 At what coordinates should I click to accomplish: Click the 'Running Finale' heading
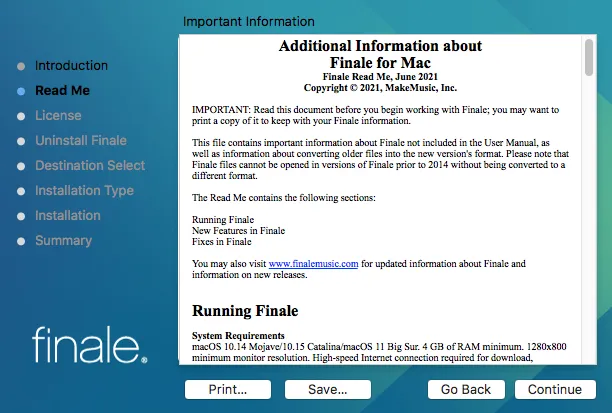[x=245, y=311]
